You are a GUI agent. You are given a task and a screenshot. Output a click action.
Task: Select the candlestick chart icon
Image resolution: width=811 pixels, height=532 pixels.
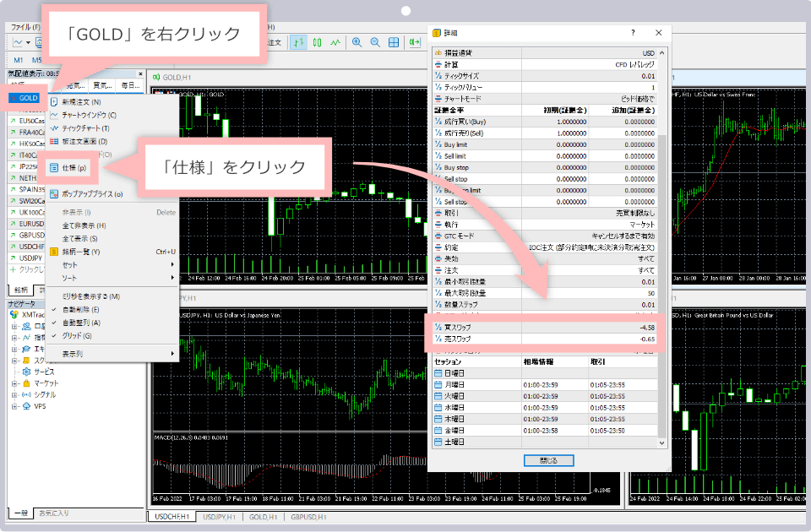(x=318, y=42)
